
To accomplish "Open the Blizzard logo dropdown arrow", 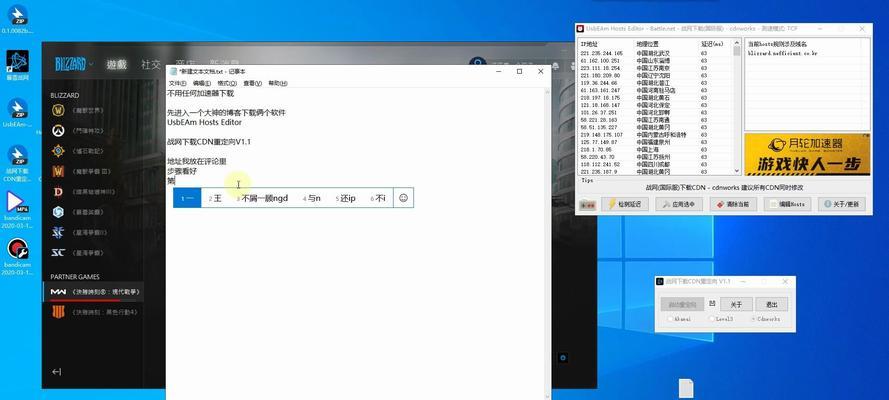I will (x=91, y=64).
